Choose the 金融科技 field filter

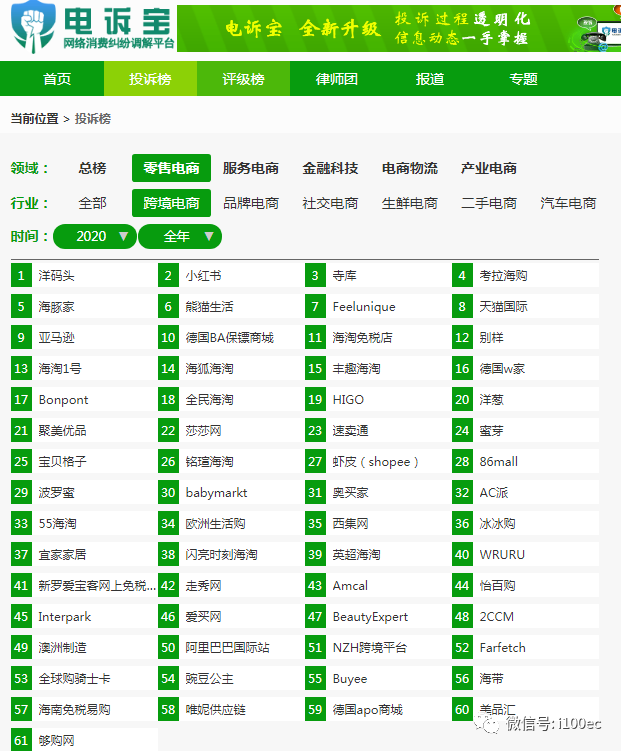pos(330,168)
